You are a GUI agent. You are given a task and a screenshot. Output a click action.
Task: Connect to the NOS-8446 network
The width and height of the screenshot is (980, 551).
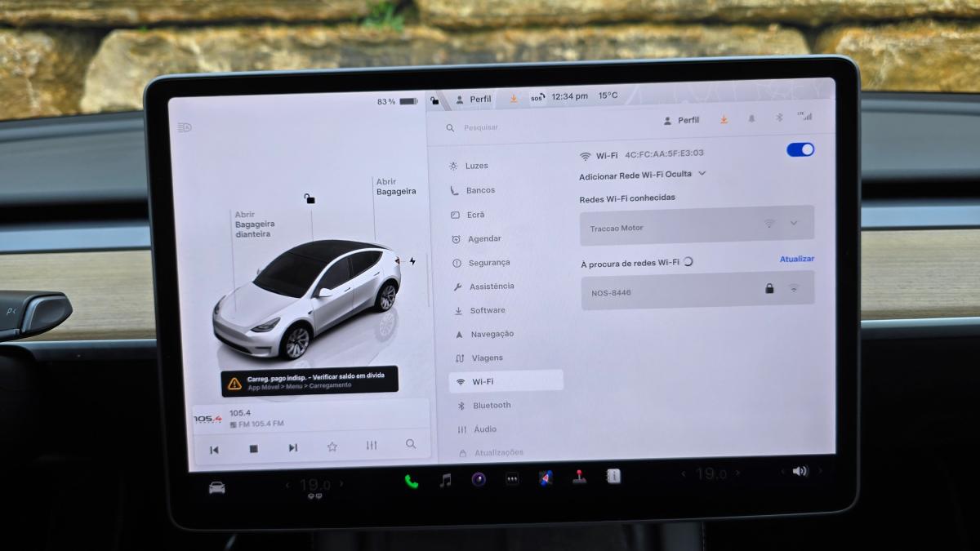(x=697, y=290)
